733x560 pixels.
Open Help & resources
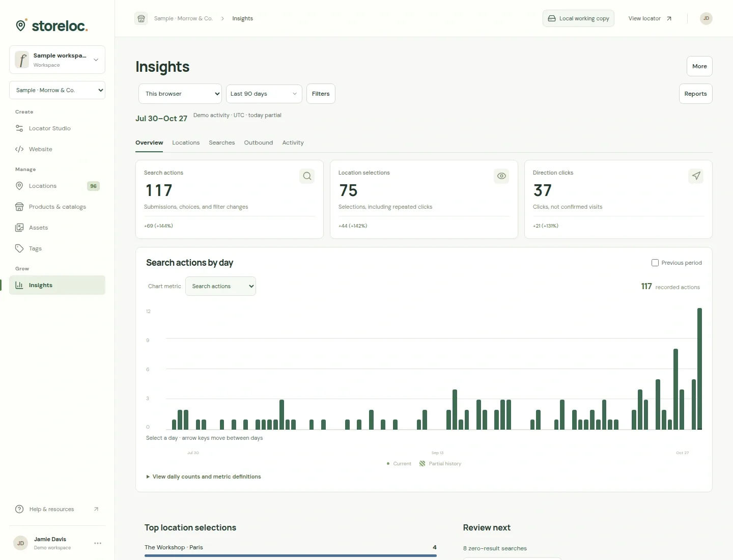[57, 509]
